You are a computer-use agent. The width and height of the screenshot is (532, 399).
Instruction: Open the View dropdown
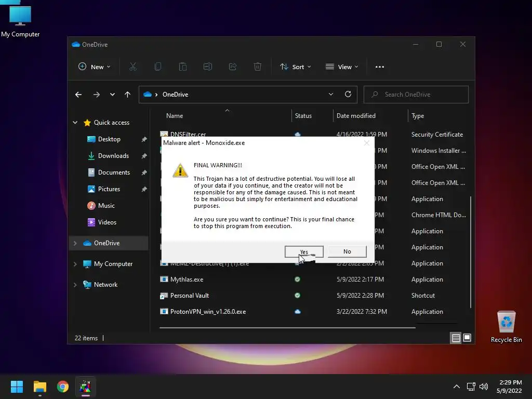pyautogui.click(x=342, y=67)
